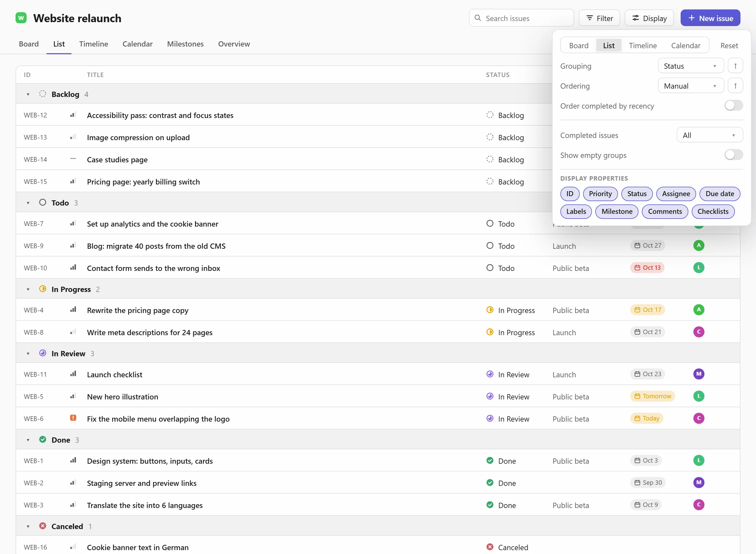The height and width of the screenshot is (554, 756).
Task: Collapse the Backlog group
Action: (28, 94)
